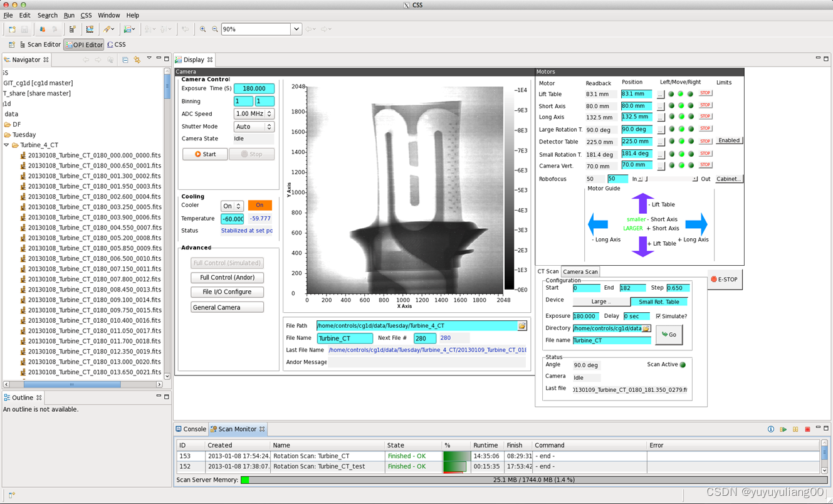Collapse the Turbine_4_CT folder in Navigator
Viewport: 833px width, 504px height.
[6, 145]
